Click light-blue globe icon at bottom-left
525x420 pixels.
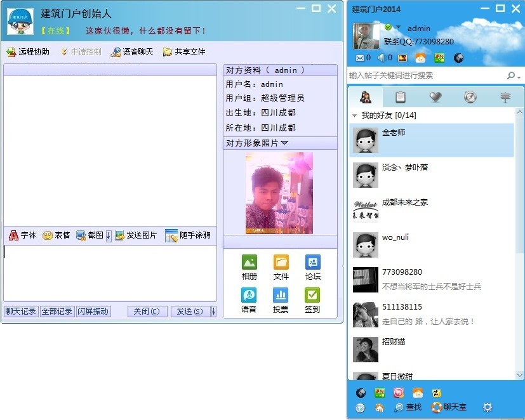[360, 407]
